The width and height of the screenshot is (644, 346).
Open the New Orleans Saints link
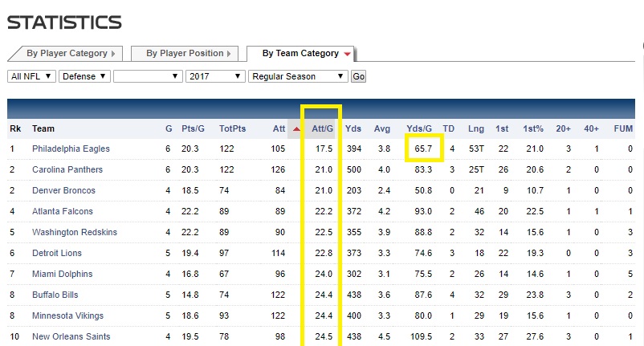click(71, 337)
